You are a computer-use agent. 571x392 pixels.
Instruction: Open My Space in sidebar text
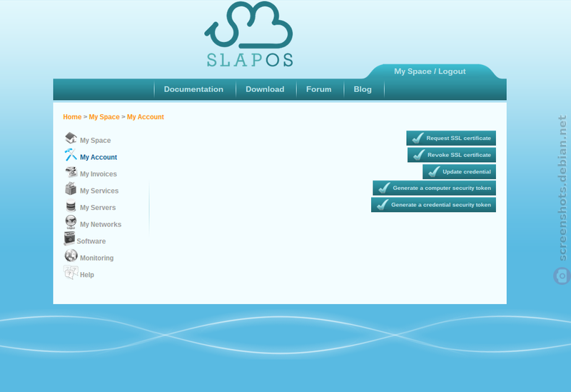[96, 140]
